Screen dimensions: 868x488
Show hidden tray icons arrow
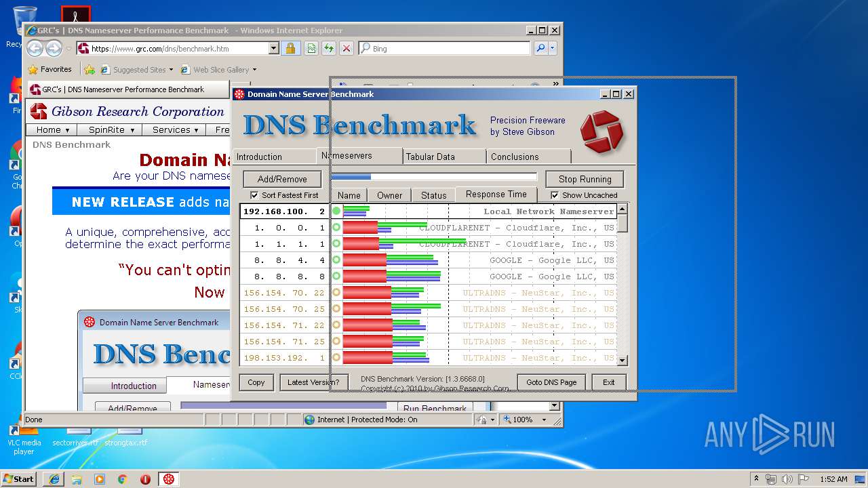(756, 479)
